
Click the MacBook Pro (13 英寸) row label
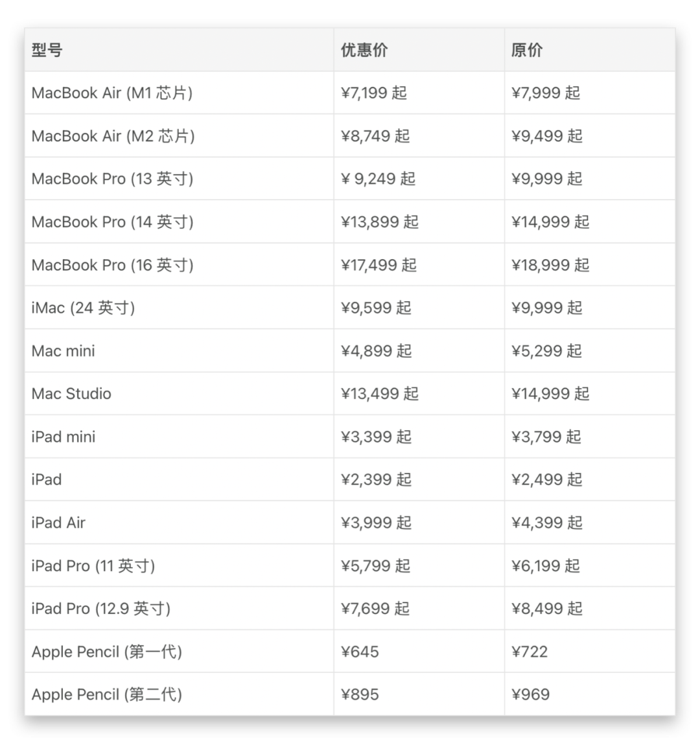tap(112, 179)
